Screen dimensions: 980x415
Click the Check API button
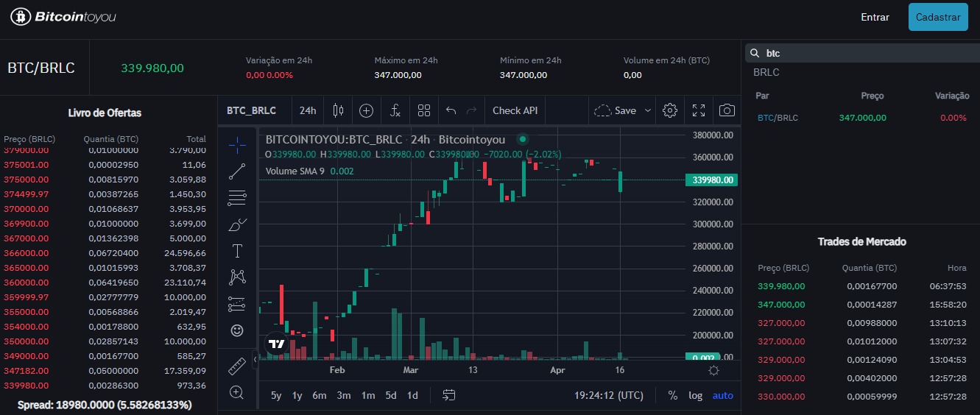pyautogui.click(x=515, y=110)
